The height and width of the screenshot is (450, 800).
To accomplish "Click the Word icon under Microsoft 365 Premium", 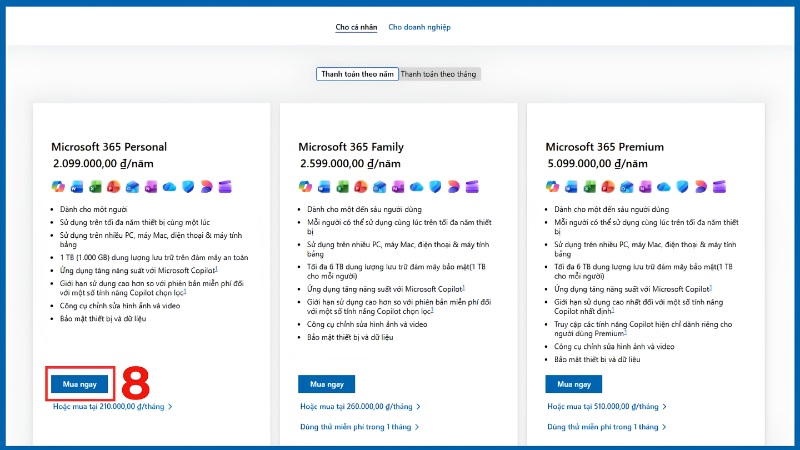I will [571, 187].
